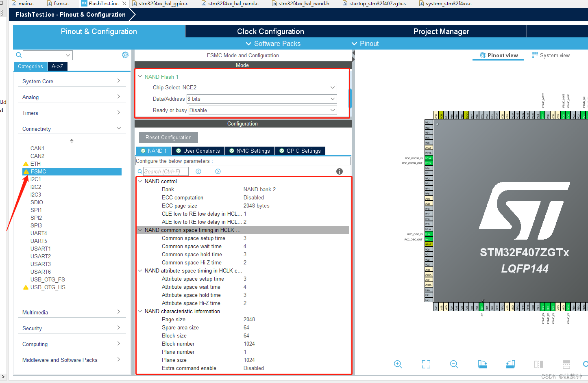Screen dimensions: 588x383
Task: Click the info icon beside parameter search
Action: (x=339, y=171)
